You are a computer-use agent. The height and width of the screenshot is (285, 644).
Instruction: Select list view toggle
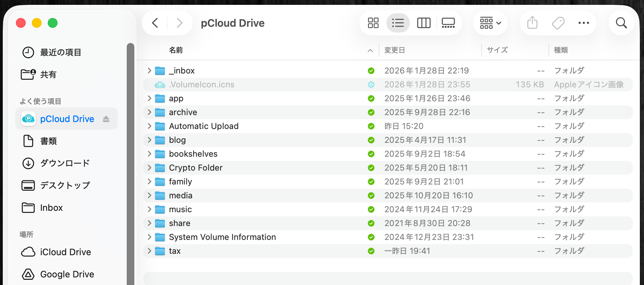click(398, 23)
